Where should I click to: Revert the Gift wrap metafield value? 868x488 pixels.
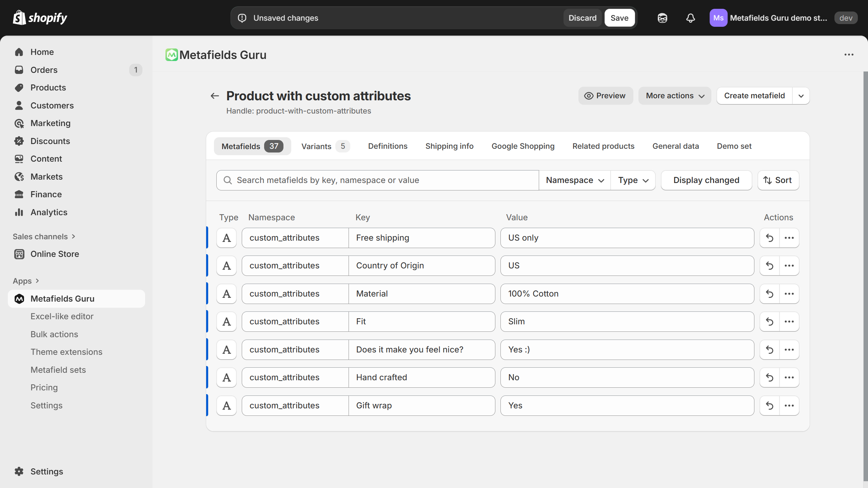tap(769, 405)
